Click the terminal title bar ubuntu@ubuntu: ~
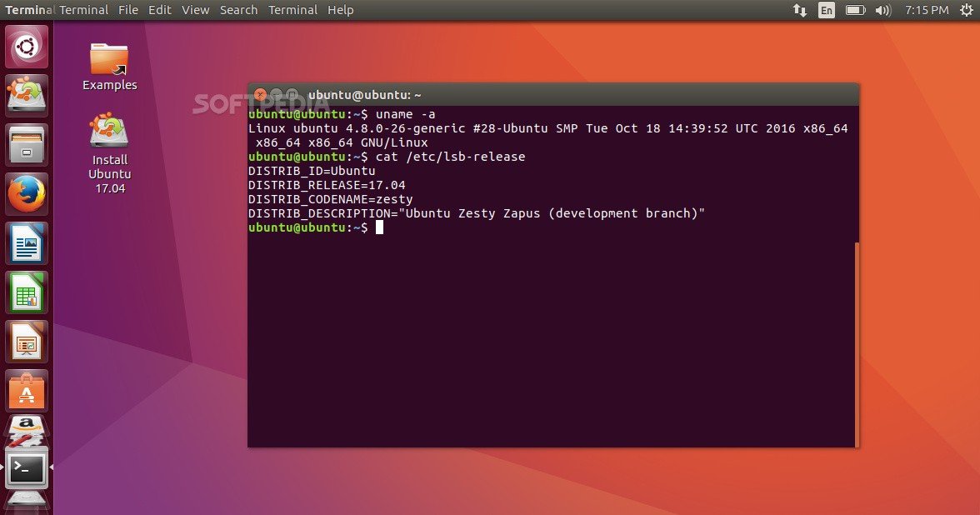Viewport: 980px width, 515px height. 364,95
